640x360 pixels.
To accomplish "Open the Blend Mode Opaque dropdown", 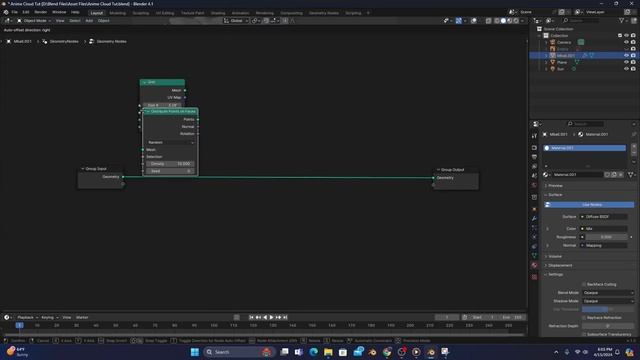I will pyautogui.click(x=608, y=293).
